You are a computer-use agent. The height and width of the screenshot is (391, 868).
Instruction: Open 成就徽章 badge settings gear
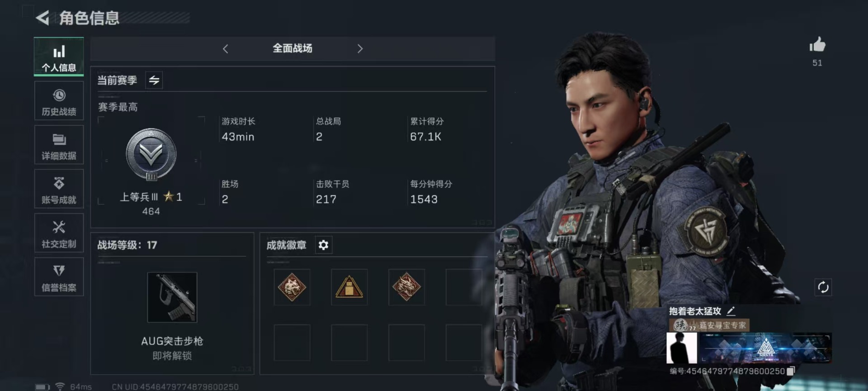pos(323,245)
